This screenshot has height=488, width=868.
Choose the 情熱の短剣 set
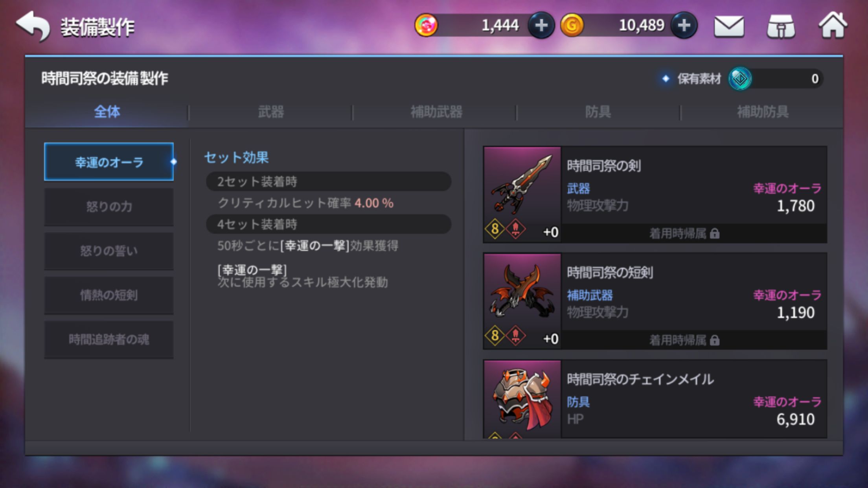(109, 295)
